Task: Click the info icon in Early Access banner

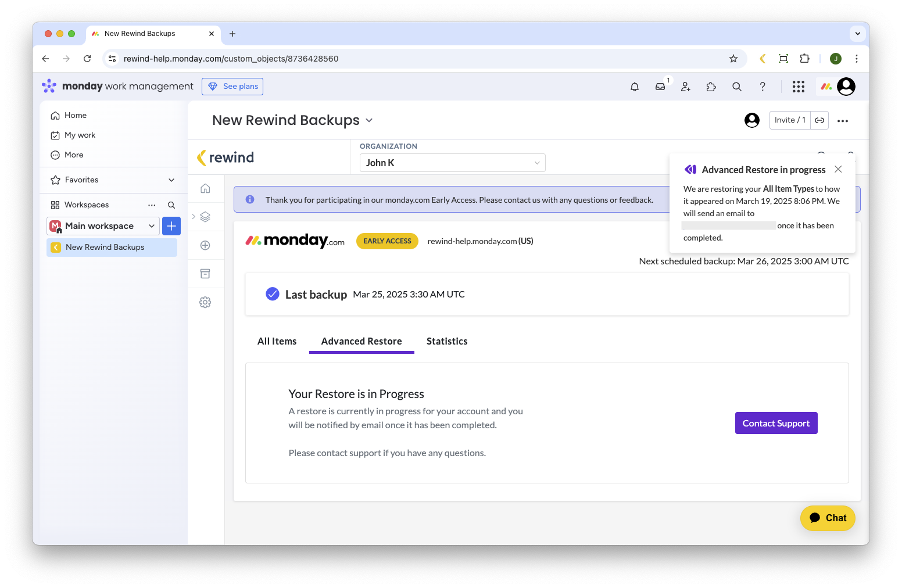Action: point(250,199)
